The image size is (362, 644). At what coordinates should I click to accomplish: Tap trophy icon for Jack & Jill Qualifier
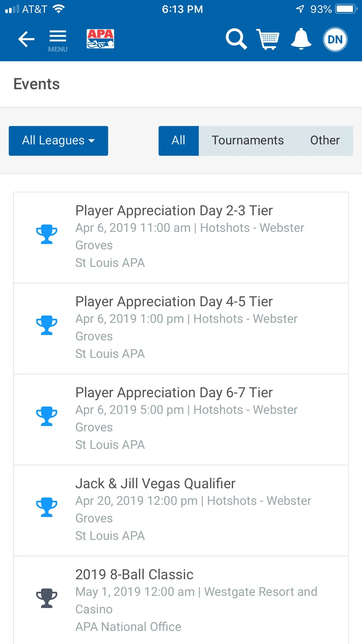point(47,507)
